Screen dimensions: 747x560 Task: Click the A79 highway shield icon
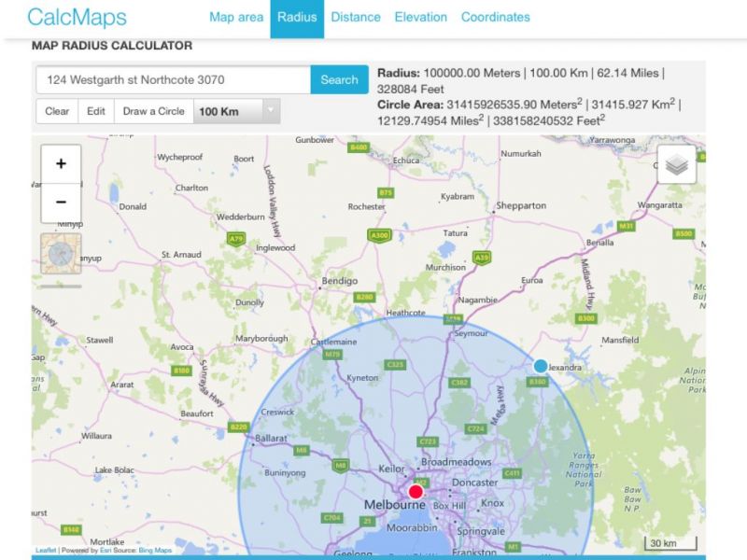point(236,239)
